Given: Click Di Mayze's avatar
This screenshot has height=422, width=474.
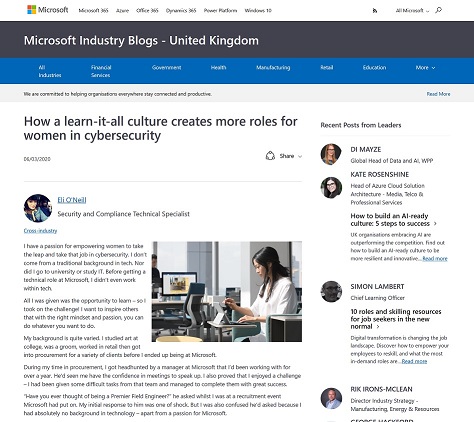Looking at the screenshot, I should tap(331, 154).
